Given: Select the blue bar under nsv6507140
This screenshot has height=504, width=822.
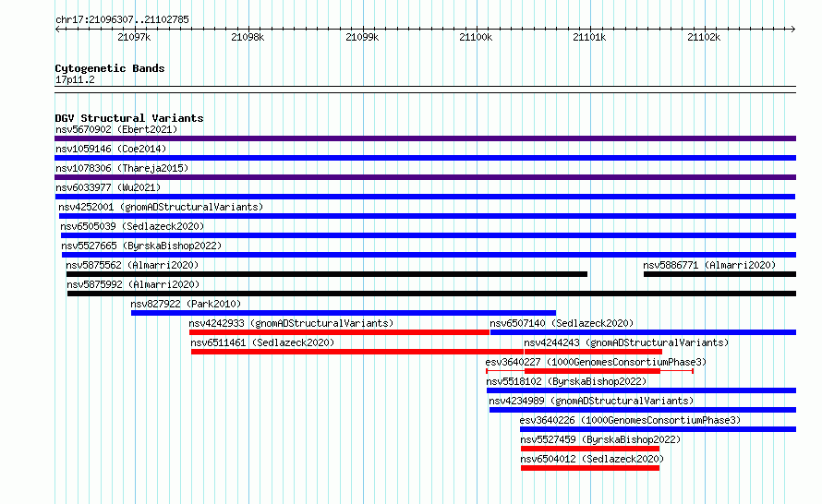Looking at the screenshot, I should 643,332.
